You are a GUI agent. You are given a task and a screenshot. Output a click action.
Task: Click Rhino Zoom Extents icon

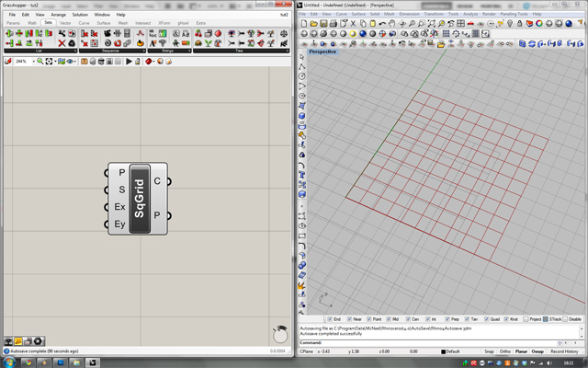point(431,23)
